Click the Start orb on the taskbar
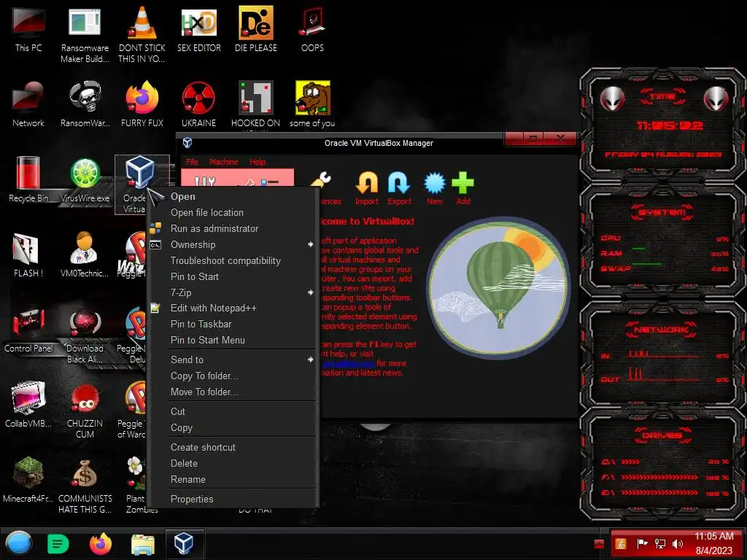 (19, 543)
